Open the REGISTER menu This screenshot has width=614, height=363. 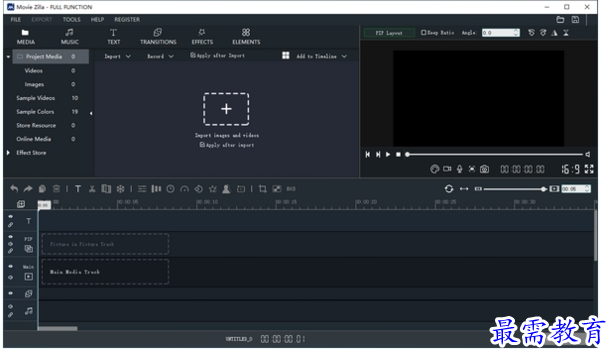pos(127,19)
